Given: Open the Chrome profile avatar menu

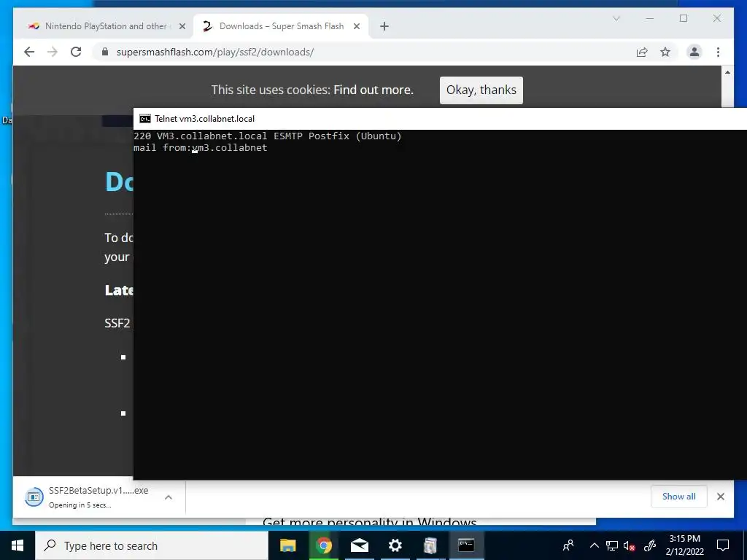Looking at the screenshot, I should [694, 52].
